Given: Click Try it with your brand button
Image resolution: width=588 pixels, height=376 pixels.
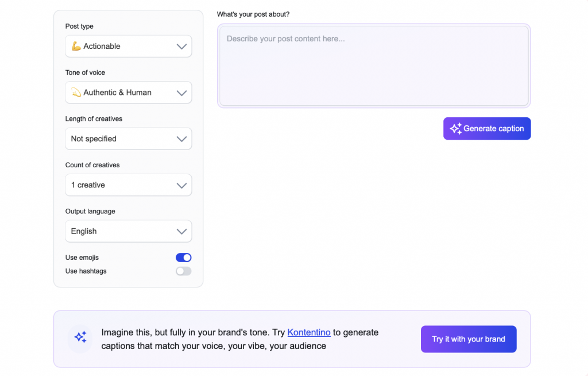Looking at the screenshot, I should coord(469,339).
